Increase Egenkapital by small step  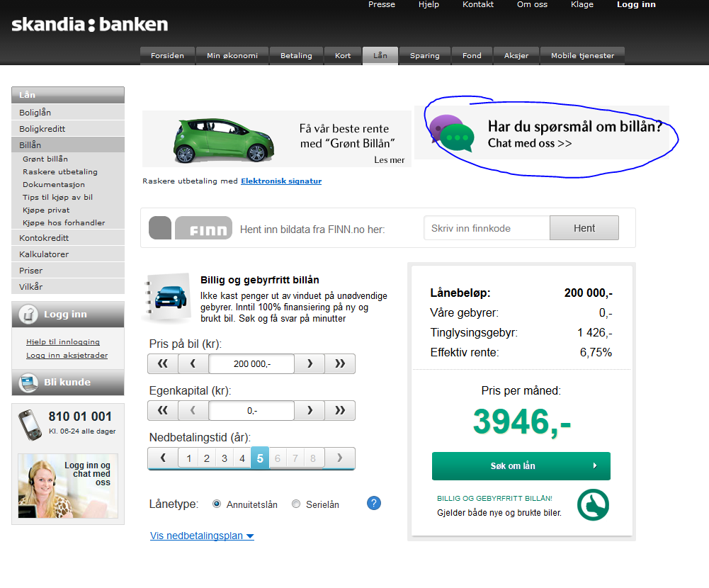click(x=310, y=411)
